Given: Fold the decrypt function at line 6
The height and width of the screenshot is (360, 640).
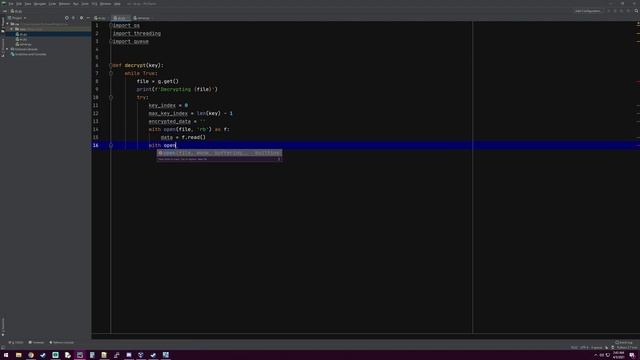Looking at the screenshot, I should 111,65.
